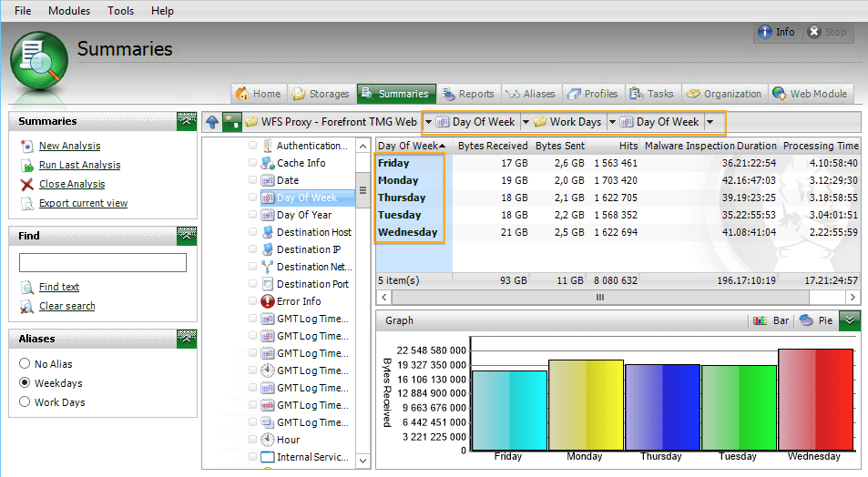868x477 pixels.
Task: Open the File menu
Action: (x=23, y=11)
